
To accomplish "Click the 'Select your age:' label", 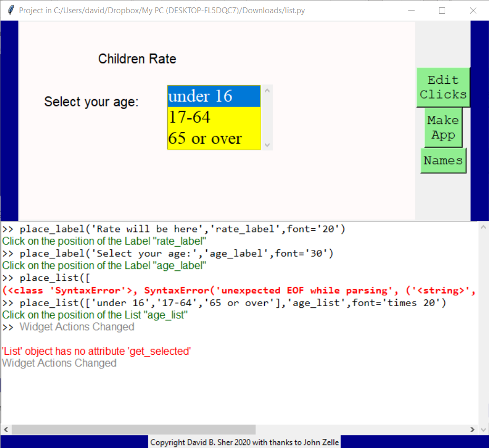I will pyautogui.click(x=91, y=102).
